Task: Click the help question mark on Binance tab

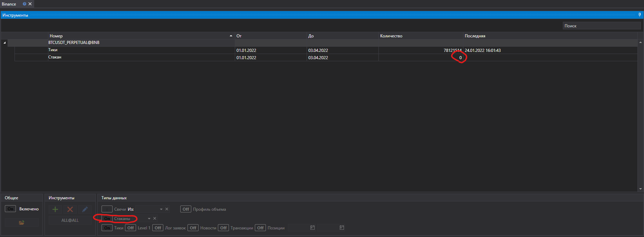Action: click(x=25, y=4)
